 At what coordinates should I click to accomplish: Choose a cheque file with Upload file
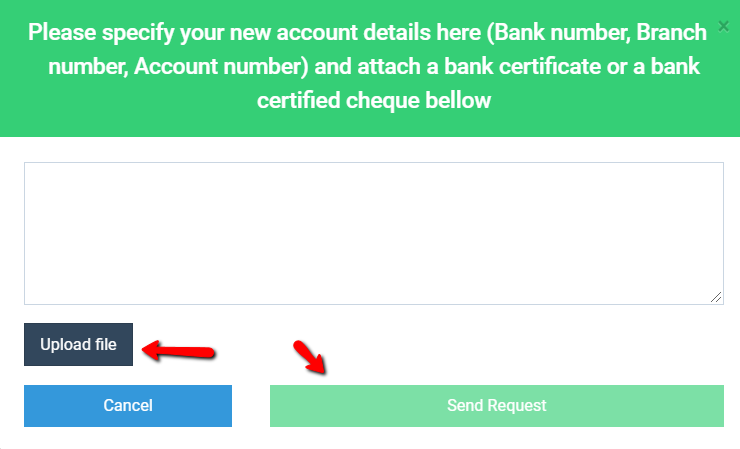pyautogui.click(x=78, y=344)
